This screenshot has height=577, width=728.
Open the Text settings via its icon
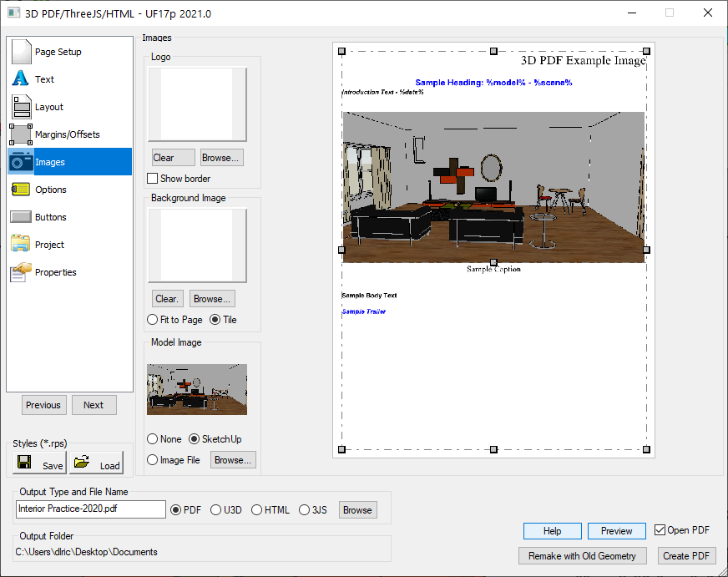click(x=21, y=78)
